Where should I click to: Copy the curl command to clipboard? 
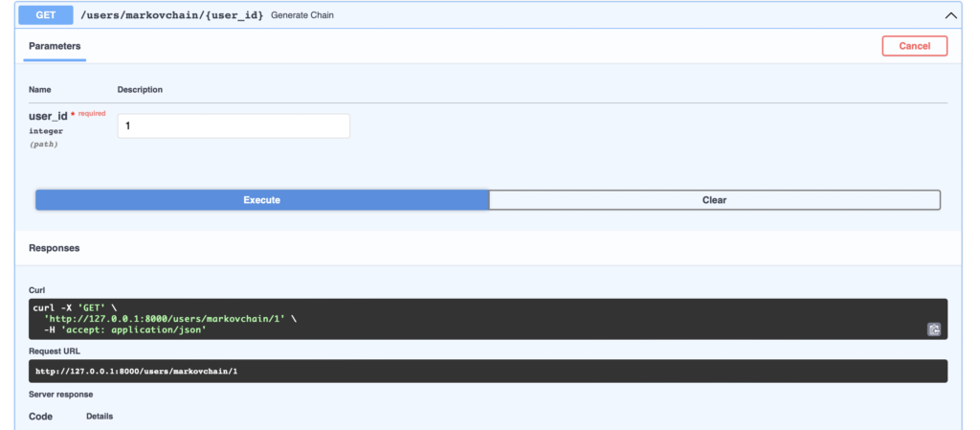933,329
